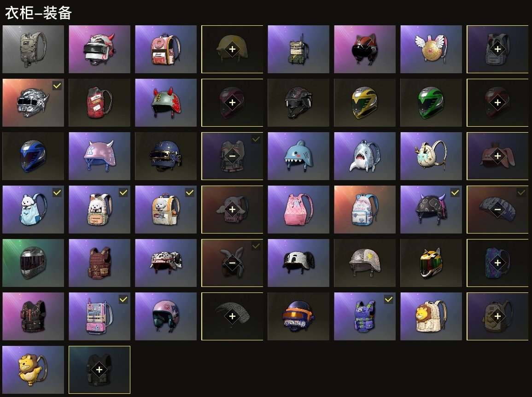Image resolution: width=532 pixels, height=397 pixels.
Task: Toggle checkmark on silver dragon helmet
Action: coord(57,86)
